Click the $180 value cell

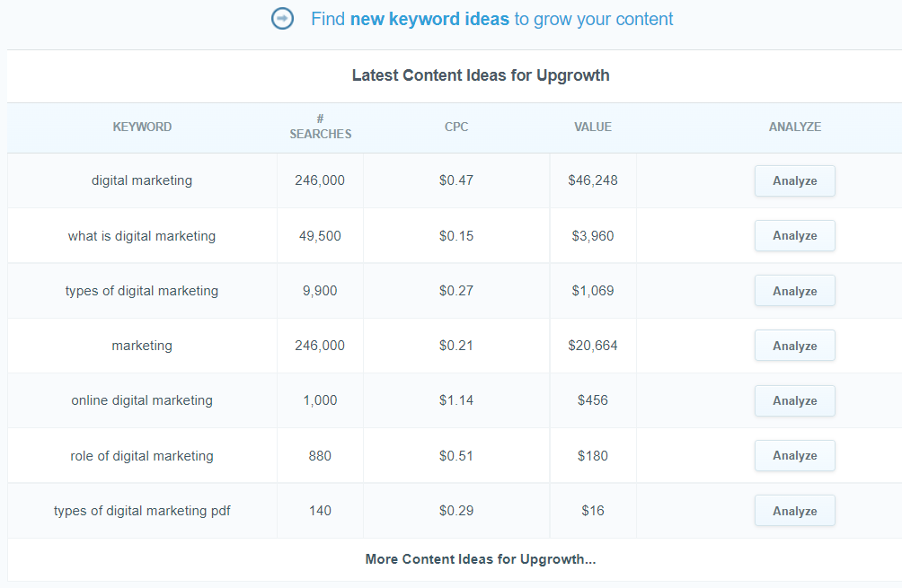[x=593, y=456]
